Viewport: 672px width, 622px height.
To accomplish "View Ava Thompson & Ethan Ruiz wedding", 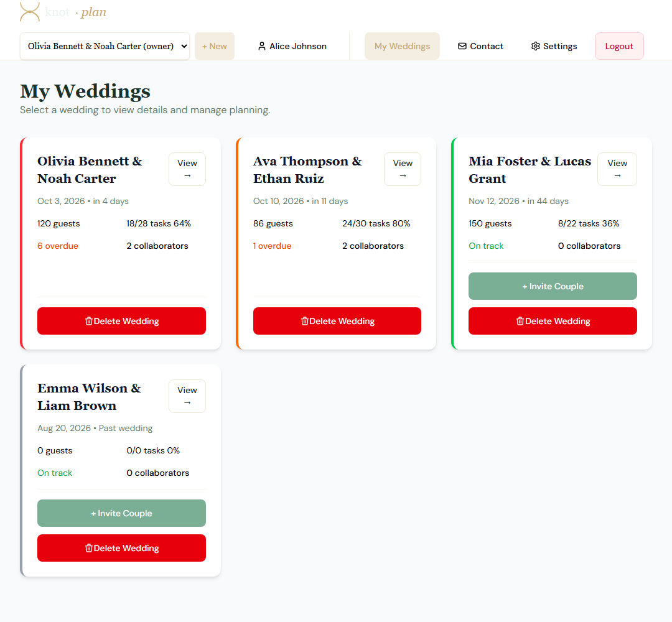I will click(x=403, y=169).
